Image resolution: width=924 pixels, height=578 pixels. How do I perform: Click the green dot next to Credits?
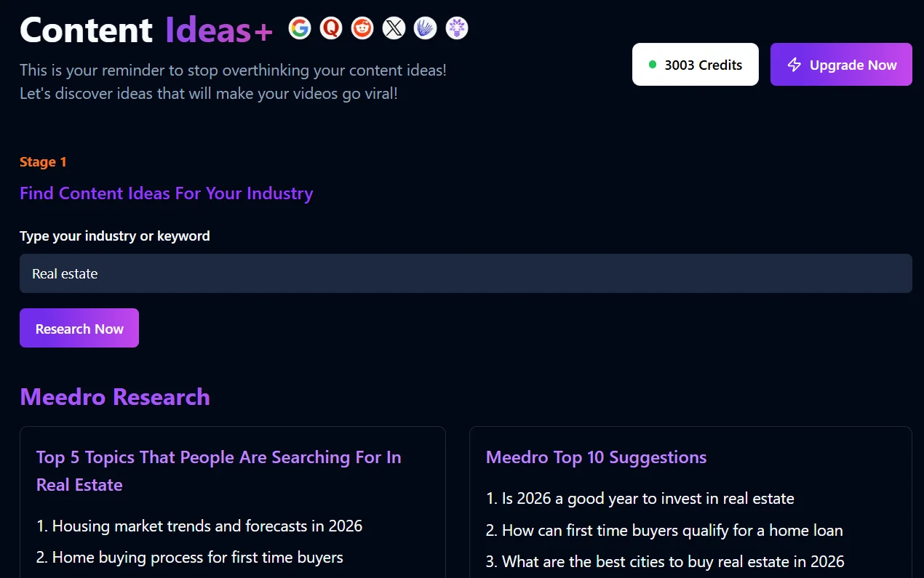pos(653,64)
